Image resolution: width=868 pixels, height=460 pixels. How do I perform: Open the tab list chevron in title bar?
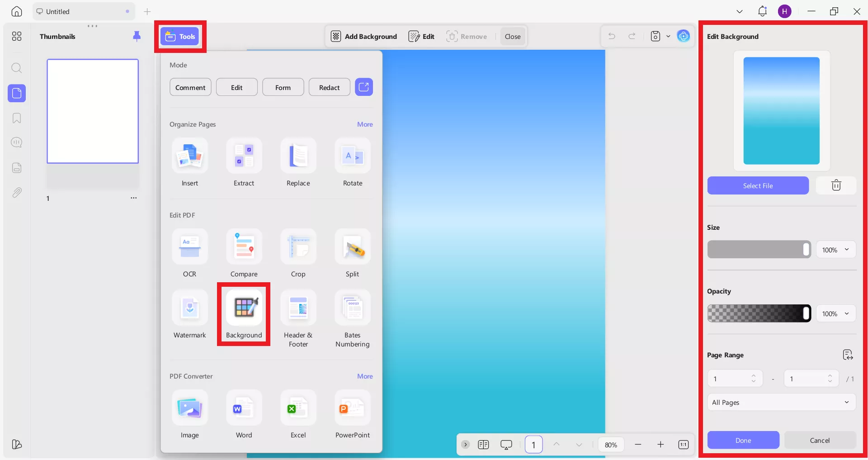pos(740,11)
